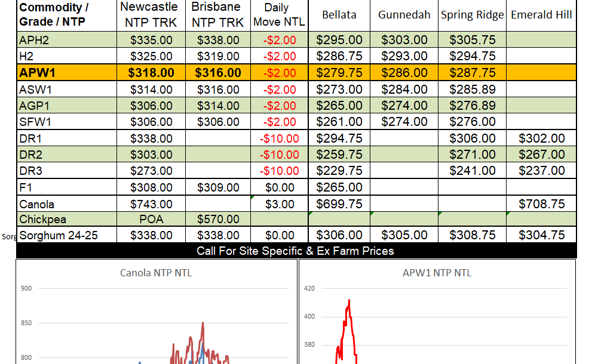595x364 pixels.
Task: Click the Spring Ridge column header
Action: pos(472,15)
